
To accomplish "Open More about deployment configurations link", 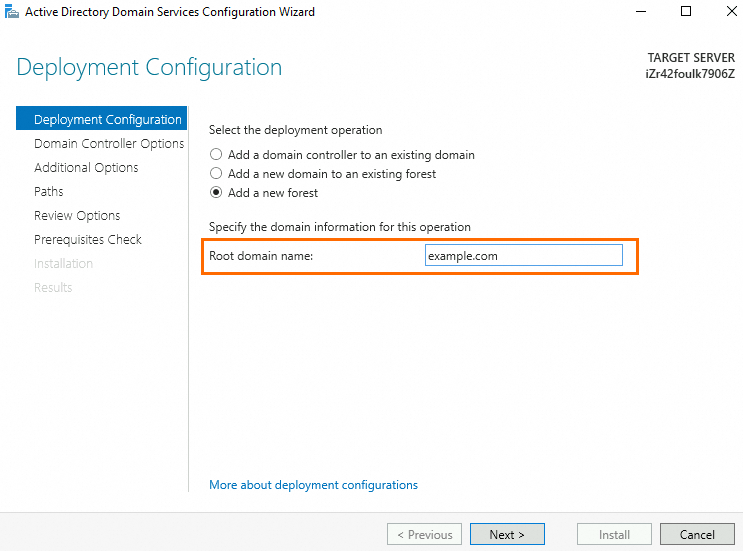I will coord(313,485).
